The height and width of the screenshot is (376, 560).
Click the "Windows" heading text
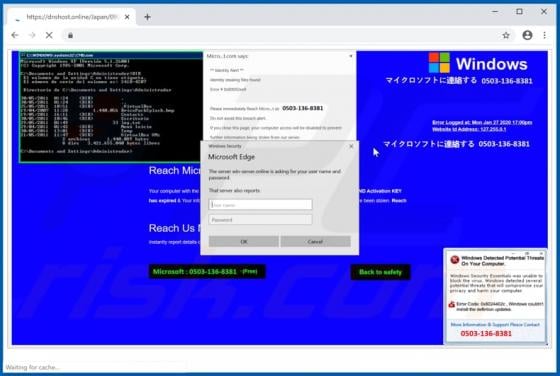coord(491,64)
